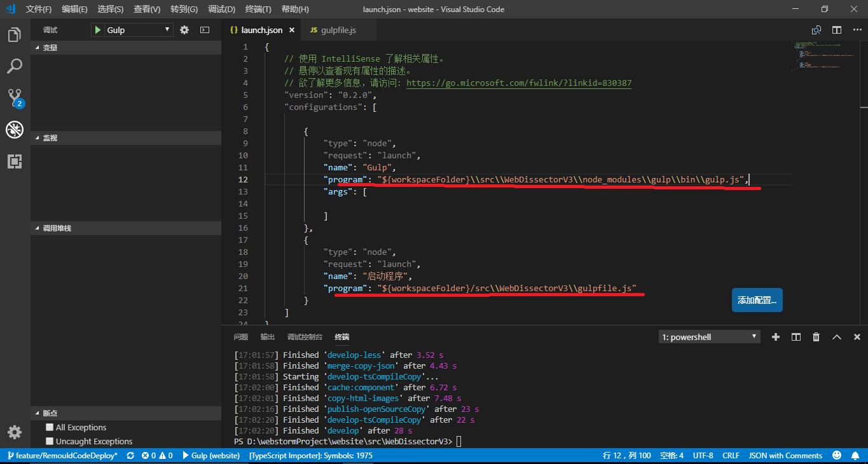Viewport: 868px width, 464px height.
Task: Switch to the 输出 panel tab
Action: coord(268,337)
